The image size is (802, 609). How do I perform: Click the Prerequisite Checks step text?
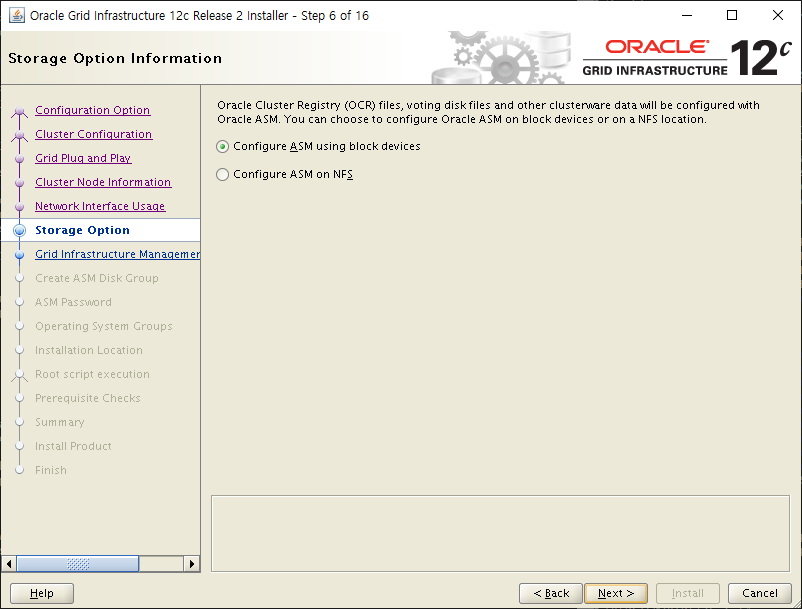coord(88,398)
